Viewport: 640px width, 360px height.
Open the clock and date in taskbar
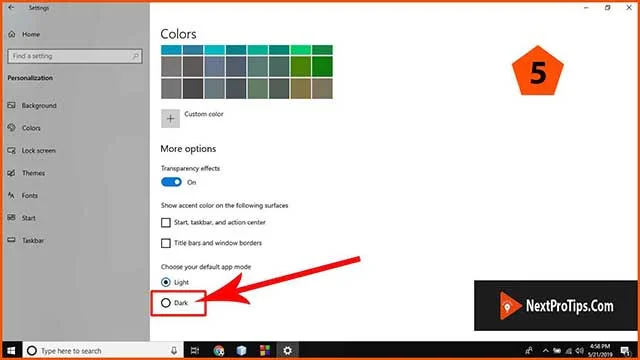(x=600, y=351)
